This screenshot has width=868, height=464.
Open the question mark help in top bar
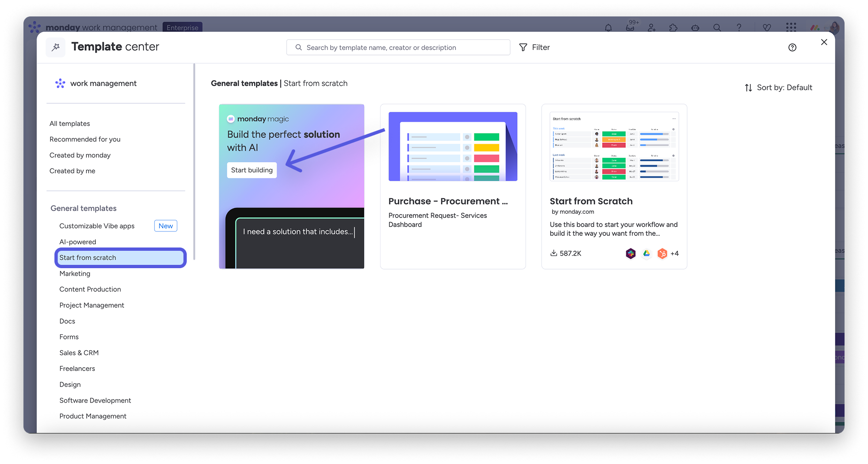[739, 28]
